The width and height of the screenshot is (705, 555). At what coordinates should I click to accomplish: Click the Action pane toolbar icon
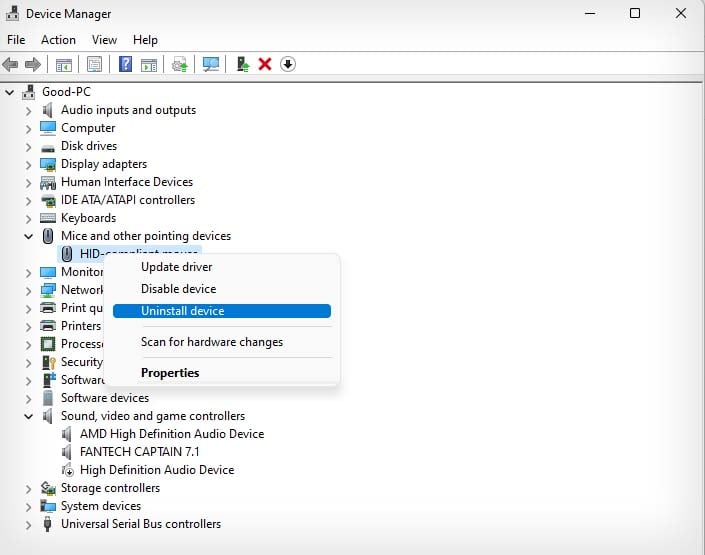[x=149, y=65]
